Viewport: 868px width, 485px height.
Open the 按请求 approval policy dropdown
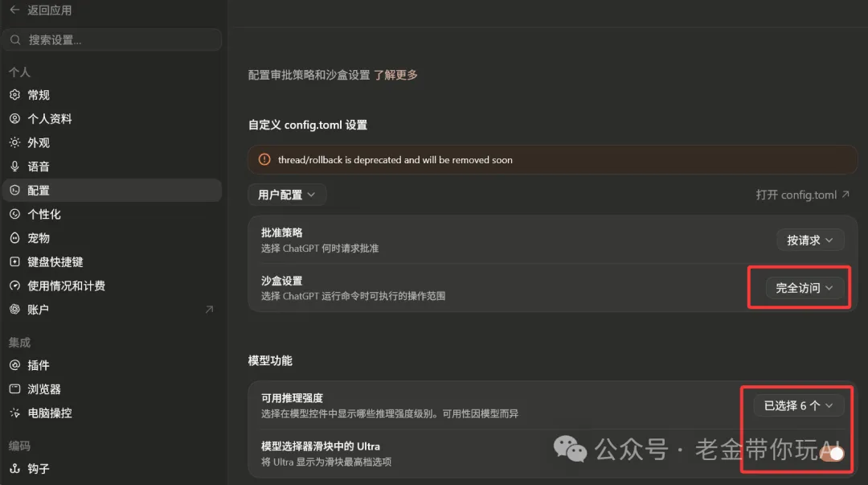(x=810, y=240)
